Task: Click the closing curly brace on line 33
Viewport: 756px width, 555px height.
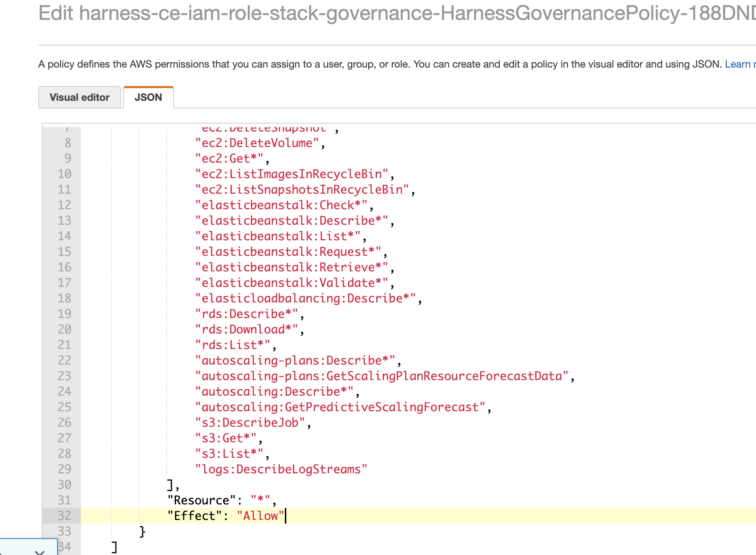Action: click(142, 532)
